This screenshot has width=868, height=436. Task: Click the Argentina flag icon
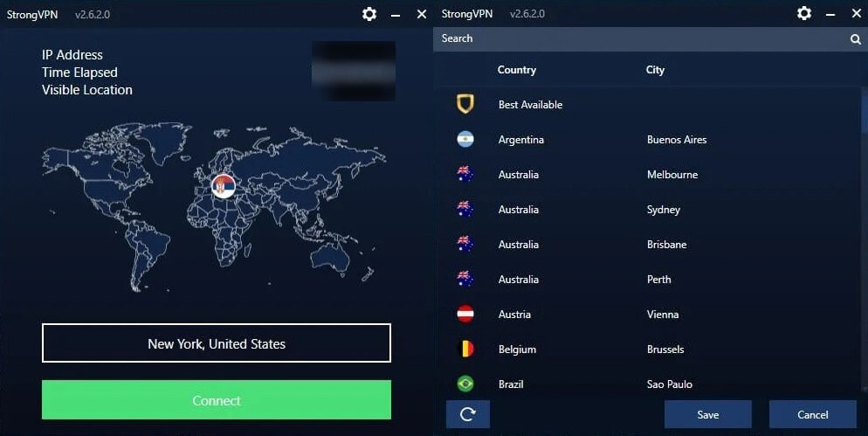465,139
